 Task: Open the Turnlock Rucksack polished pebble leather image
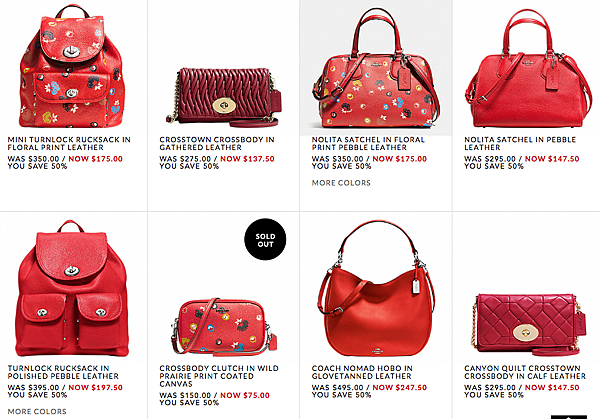pyautogui.click(x=72, y=288)
